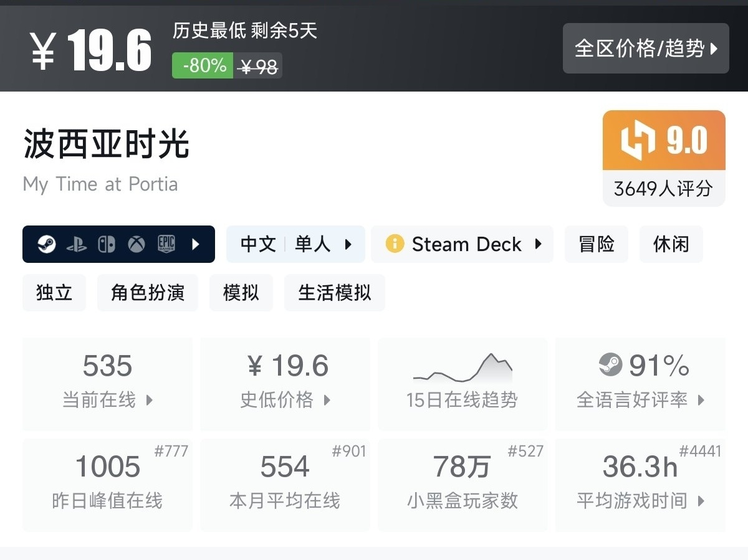This screenshot has width=748, height=560.
Task: Open the 平均游戏时间 36.3h stat
Action: (x=641, y=485)
